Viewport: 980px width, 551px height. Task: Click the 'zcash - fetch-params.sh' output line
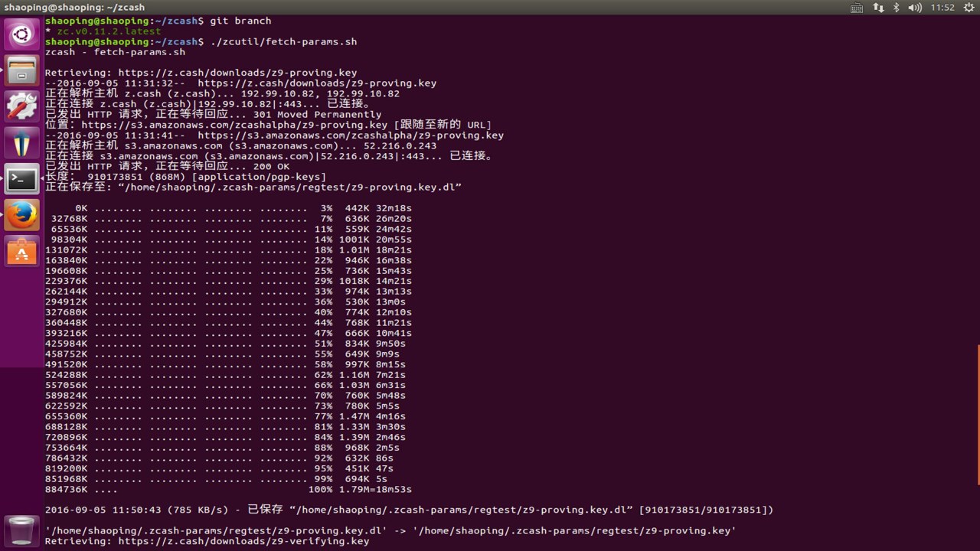[115, 52]
